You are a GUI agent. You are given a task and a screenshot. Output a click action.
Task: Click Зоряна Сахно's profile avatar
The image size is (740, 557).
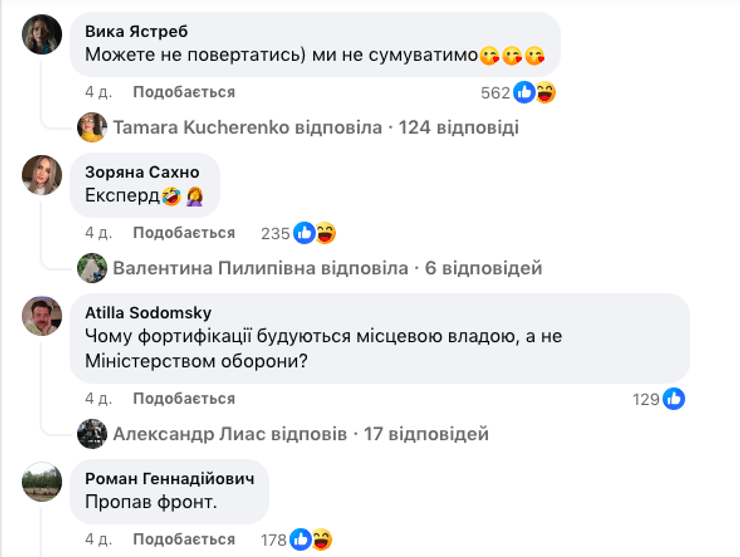[42, 175]
